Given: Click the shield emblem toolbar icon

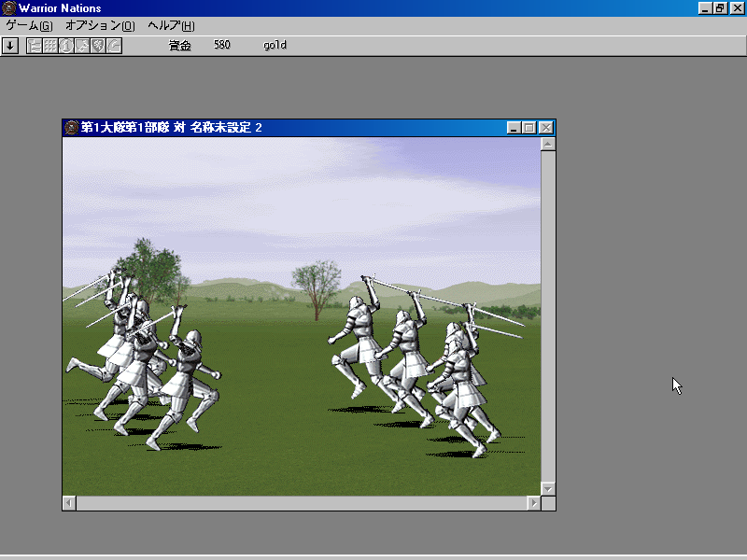Looking at the screenshot, I should pyautogui.click(x=98, y=46).
